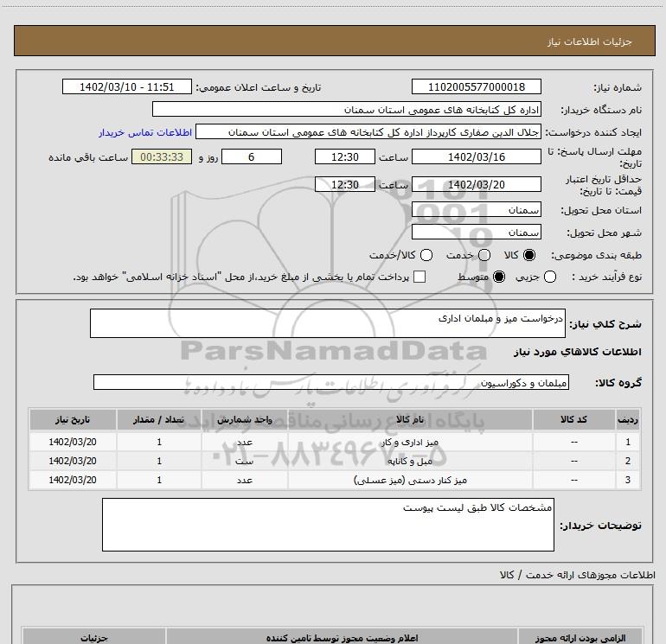
Task: Click the unit عدد in میز اداری row
Action: (x=245, y=443)
